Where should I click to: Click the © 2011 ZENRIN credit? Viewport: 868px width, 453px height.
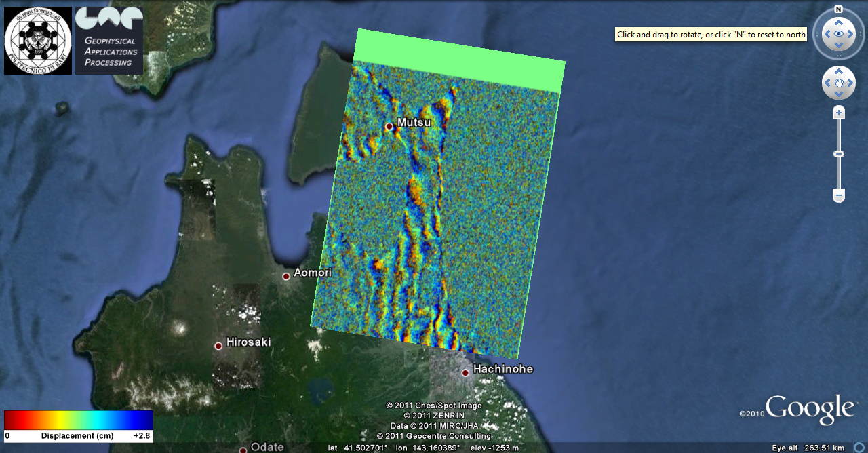[x=434, y=416]
